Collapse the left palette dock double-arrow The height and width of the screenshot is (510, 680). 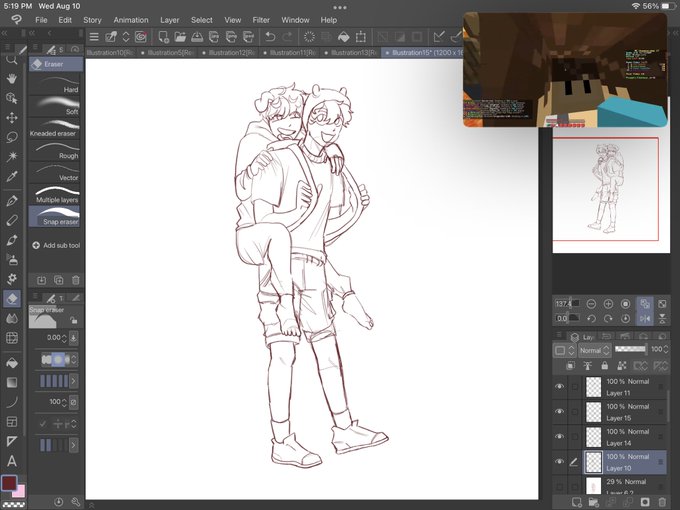pos(4,33)
